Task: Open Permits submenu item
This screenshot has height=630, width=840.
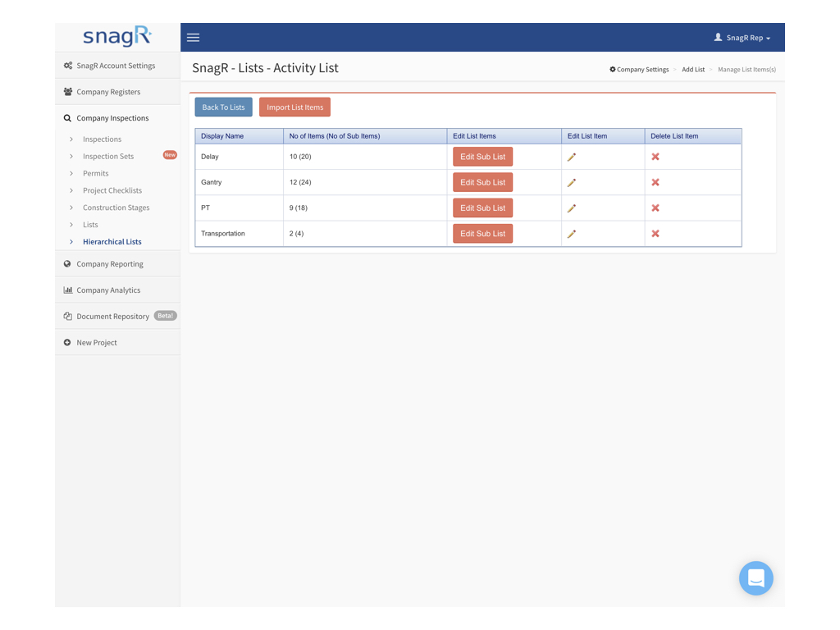Action: tap(95, 174)
